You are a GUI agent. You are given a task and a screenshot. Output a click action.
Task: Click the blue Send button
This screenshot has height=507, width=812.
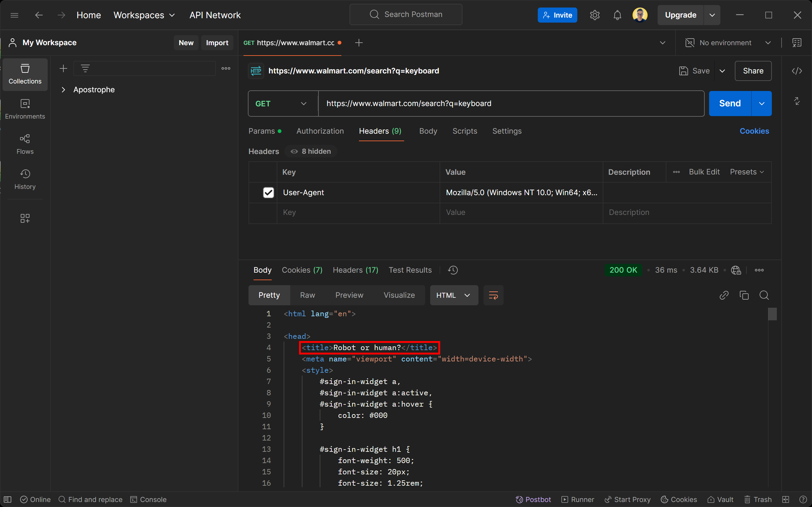[729, 104]
